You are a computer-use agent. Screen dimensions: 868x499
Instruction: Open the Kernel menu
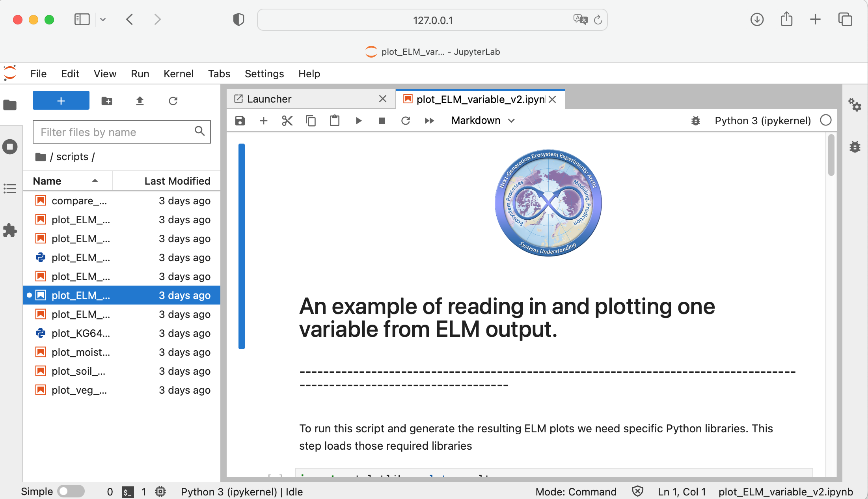click(178, 74)
